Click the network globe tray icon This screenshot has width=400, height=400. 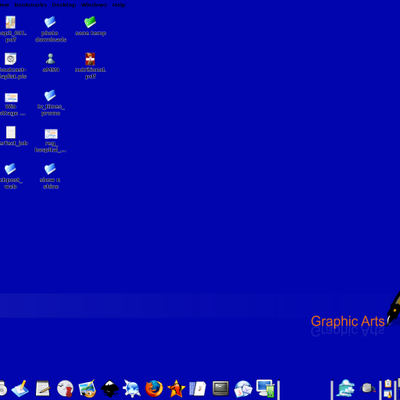[x=346, y=389]
